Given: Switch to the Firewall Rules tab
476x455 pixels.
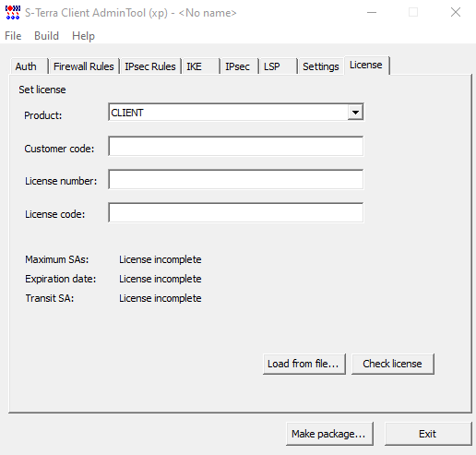Looking at the screenshot, I should click(84, 66).
